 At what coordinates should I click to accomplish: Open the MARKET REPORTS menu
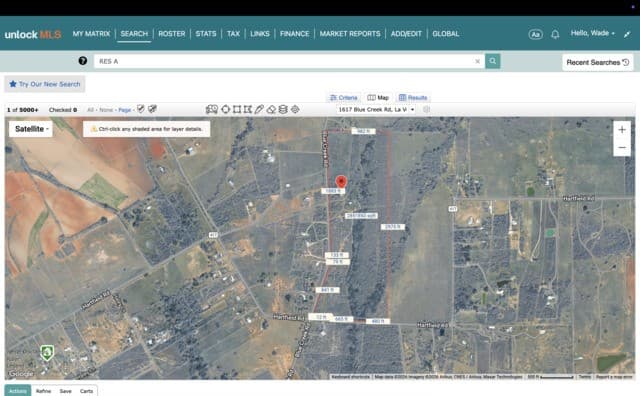pos(350,34)
